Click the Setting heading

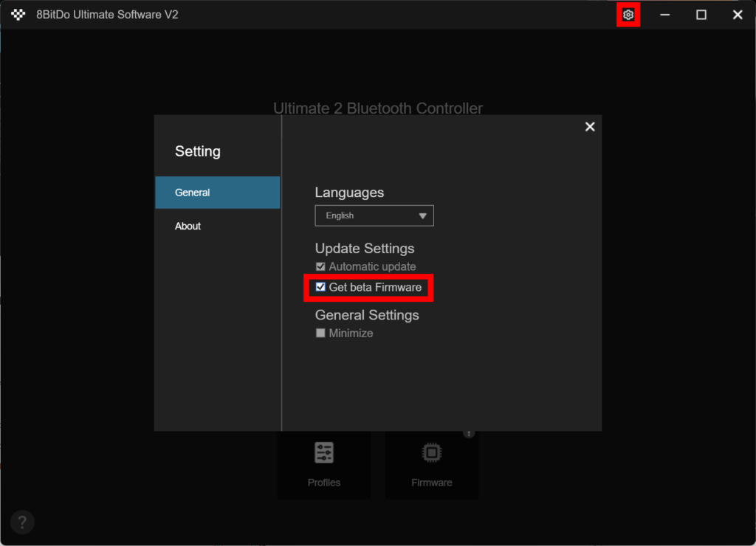coord(197,151)
